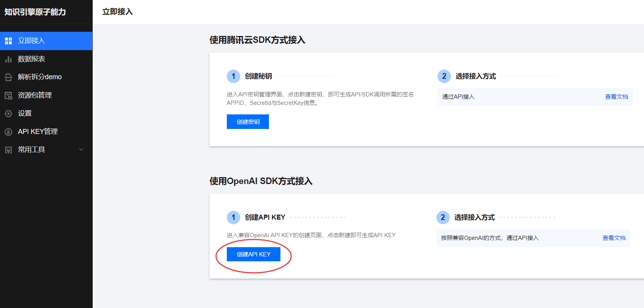
Task: Click the 数据报表 bar chart icon
Action: coord(8,59)
